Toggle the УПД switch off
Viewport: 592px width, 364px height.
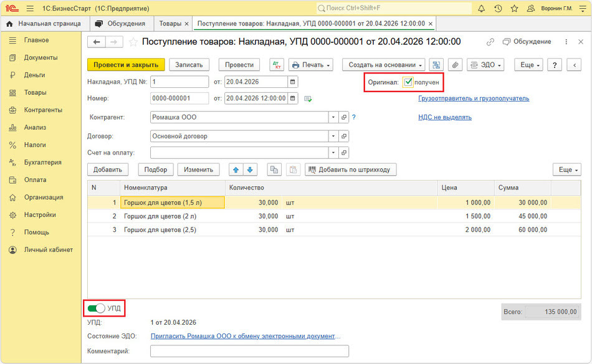pyautogui.click(x=96, y=309)
